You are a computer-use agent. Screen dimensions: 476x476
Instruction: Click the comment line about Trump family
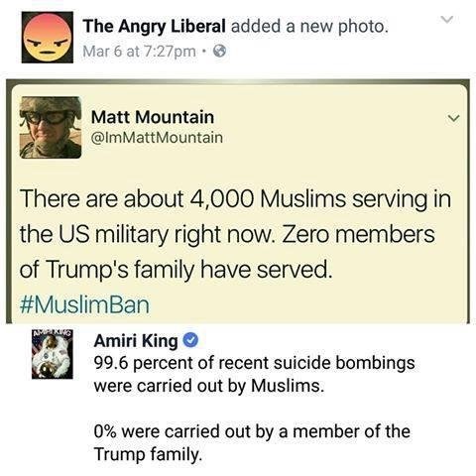(x=252, y=442)
